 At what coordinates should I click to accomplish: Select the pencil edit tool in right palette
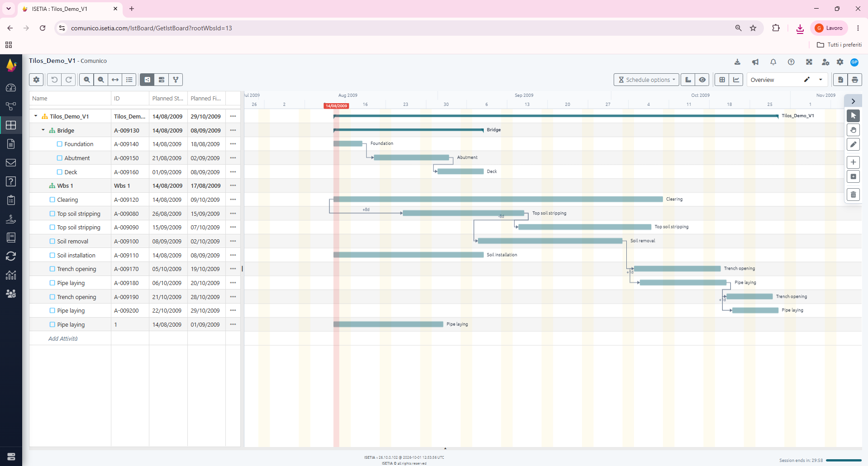(853, 144)
